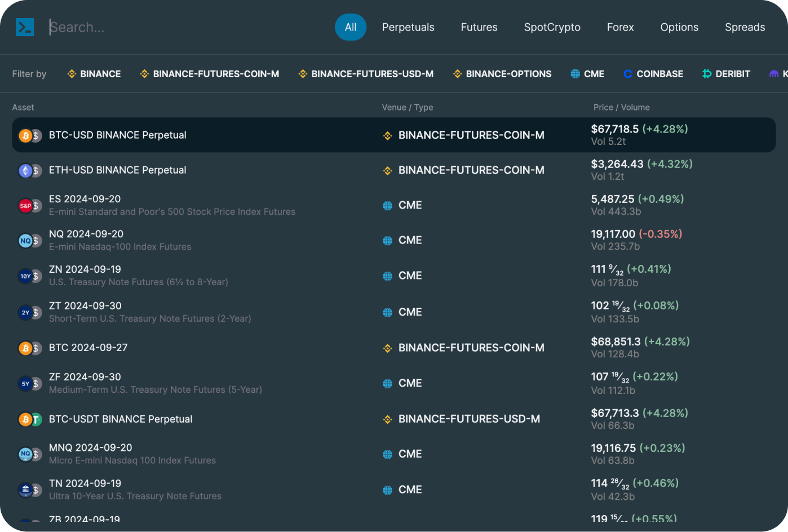Viewport: 788px width, 532px height.
Task: Click the Coinbase logo icon in filter bar
Action: [627, 74]
